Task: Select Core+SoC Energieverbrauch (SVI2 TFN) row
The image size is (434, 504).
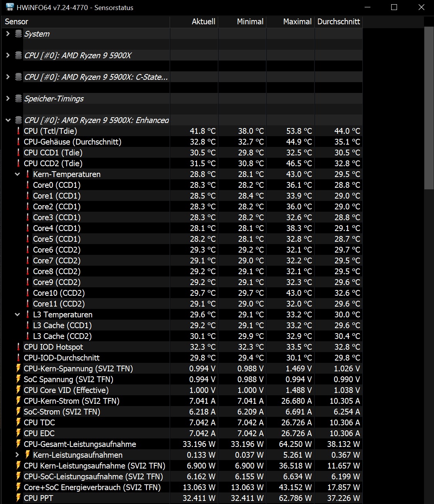Action: point(182,487)
